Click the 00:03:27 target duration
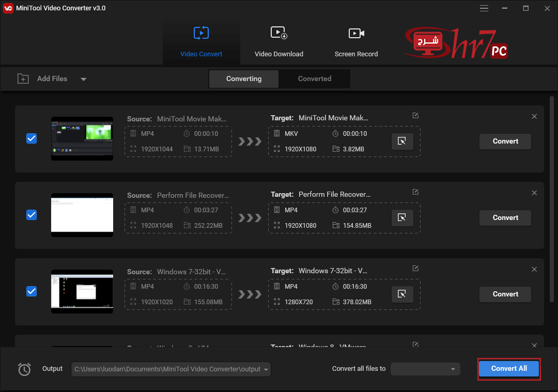This screenshot has height=392, width=558. tap(355, 210)
